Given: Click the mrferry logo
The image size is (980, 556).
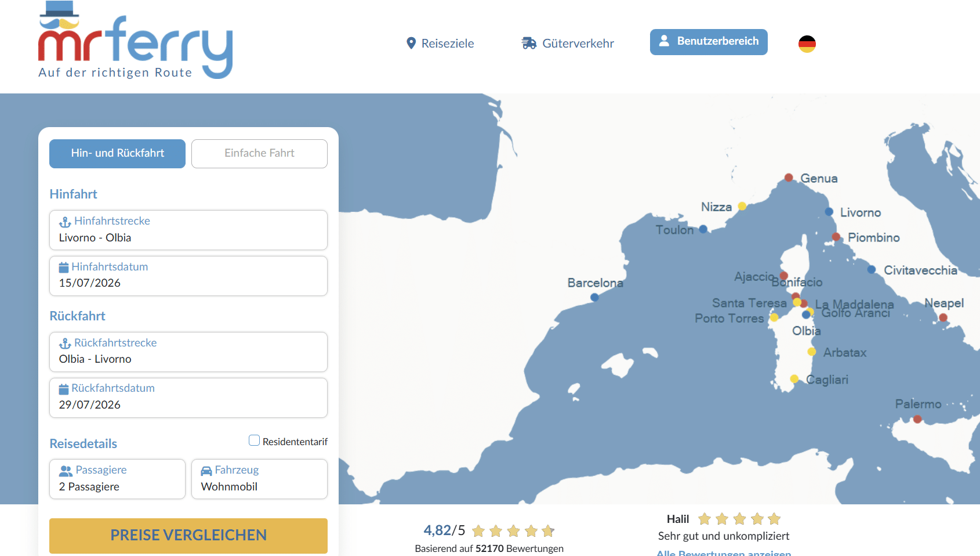Looking at the screenshot, I should (x=135, y=42).
